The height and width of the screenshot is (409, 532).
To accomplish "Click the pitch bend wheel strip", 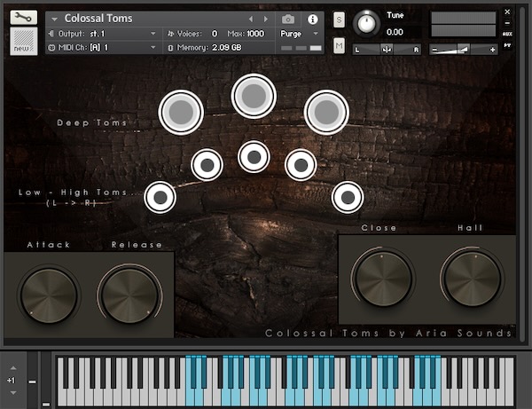I will click(32, 379).
